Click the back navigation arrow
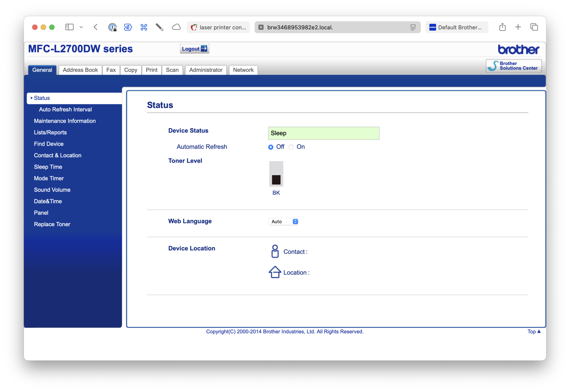 (x=96, y=27)
